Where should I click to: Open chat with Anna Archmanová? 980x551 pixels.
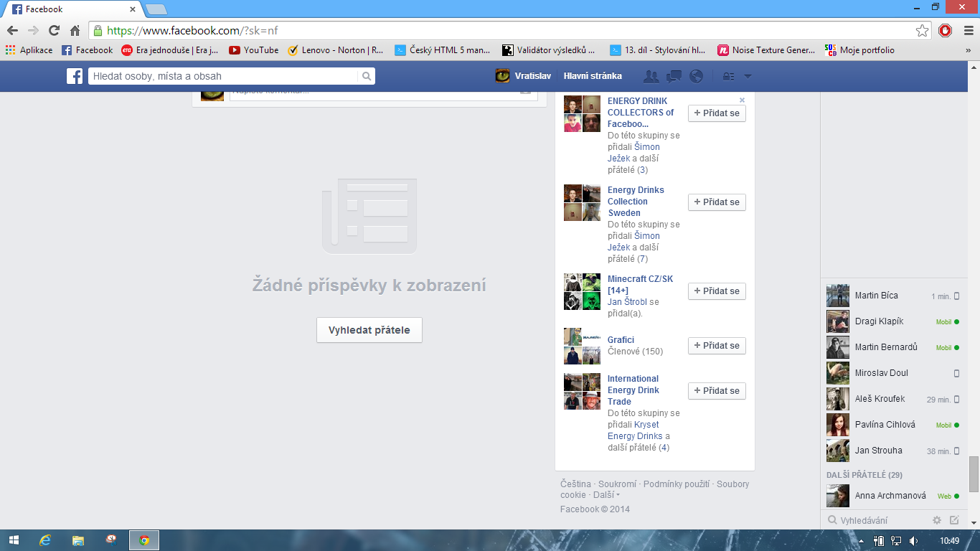coord(894,496)
